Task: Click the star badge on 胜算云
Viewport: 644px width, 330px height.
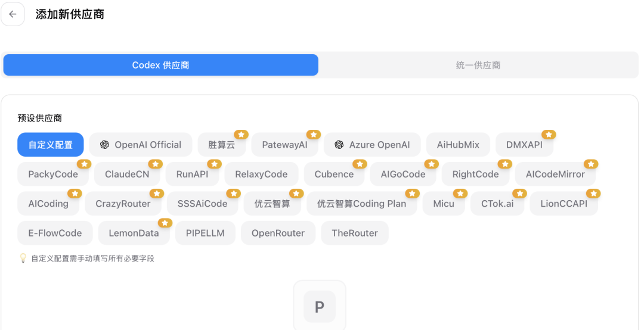Action: pyautogui.click(x=241, y=134)
